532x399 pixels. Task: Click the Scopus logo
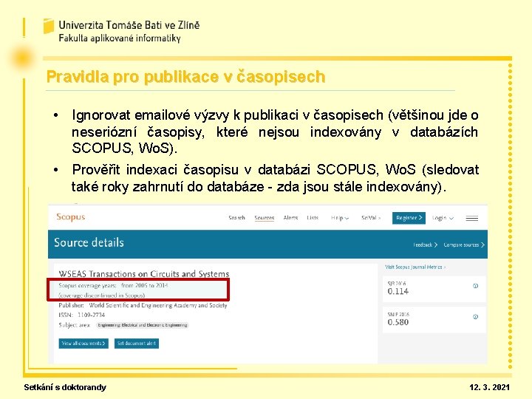[71, 217]
